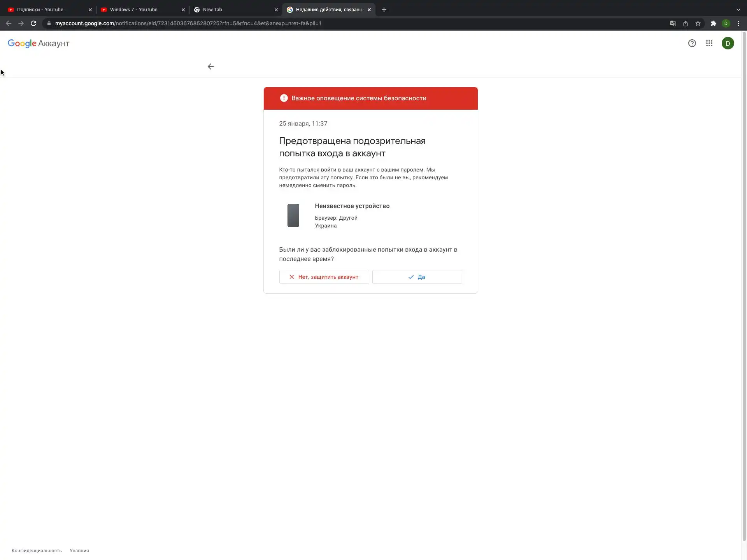
Task: Bookmark this page with the star icon
Action: coord(698,23)
